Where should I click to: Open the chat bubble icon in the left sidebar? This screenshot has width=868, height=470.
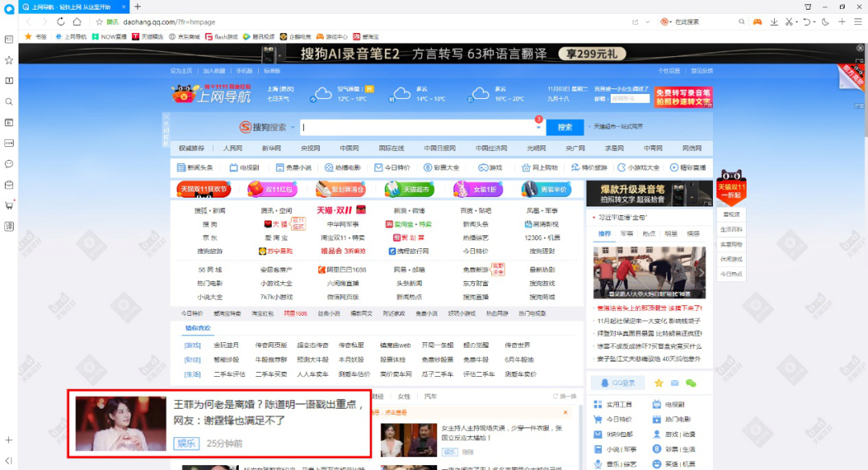click(x=9, y=164)
